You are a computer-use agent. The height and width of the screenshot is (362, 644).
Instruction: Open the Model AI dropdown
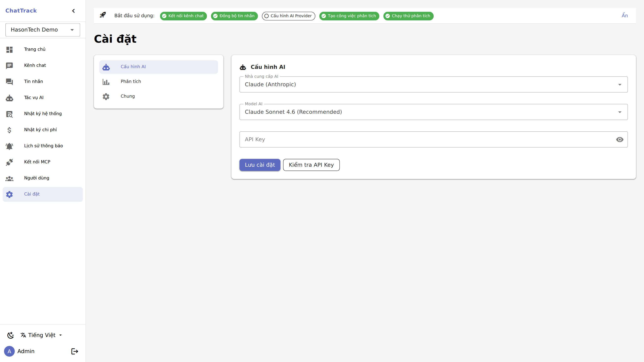(433, 112)
